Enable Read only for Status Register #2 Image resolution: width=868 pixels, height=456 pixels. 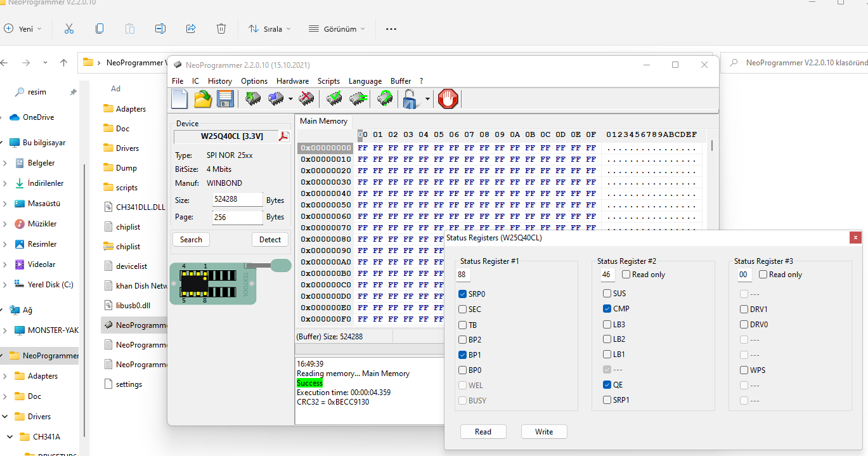click(626, 275)
